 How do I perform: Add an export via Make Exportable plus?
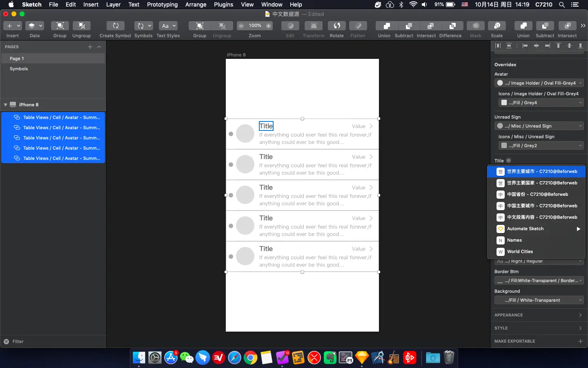(580, 341)
